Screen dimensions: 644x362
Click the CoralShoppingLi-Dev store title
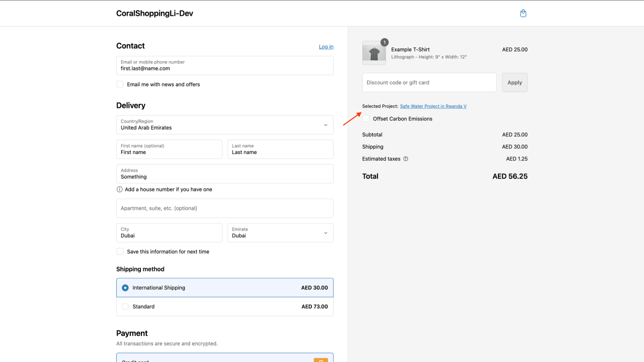point(155,13)
